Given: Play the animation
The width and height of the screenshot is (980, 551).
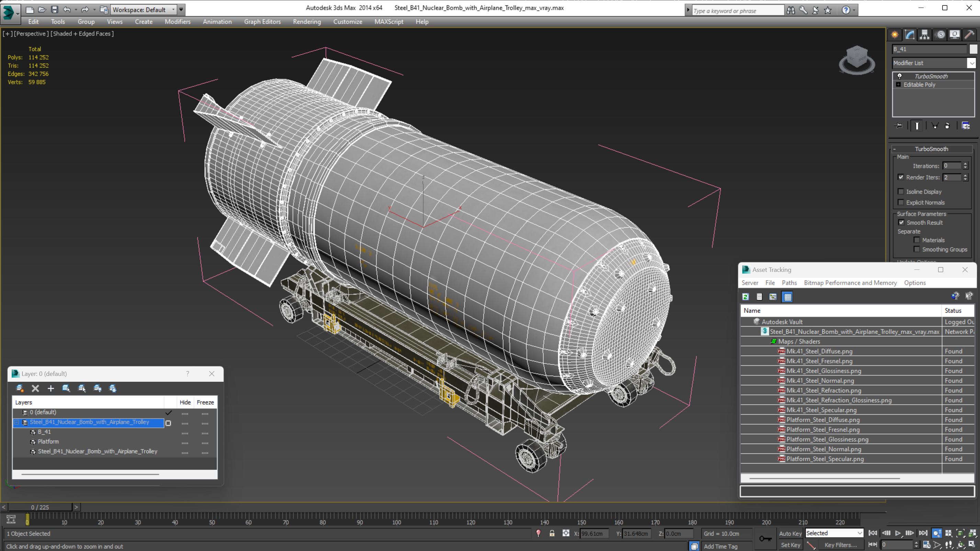Looking at the screenshot, I should click(x=898, y=533).
